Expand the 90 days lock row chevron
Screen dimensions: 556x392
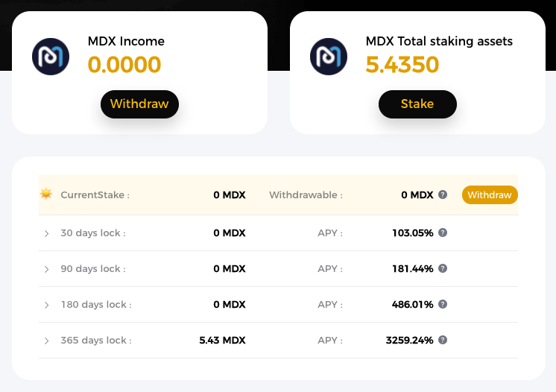click(x=46, y=269)
